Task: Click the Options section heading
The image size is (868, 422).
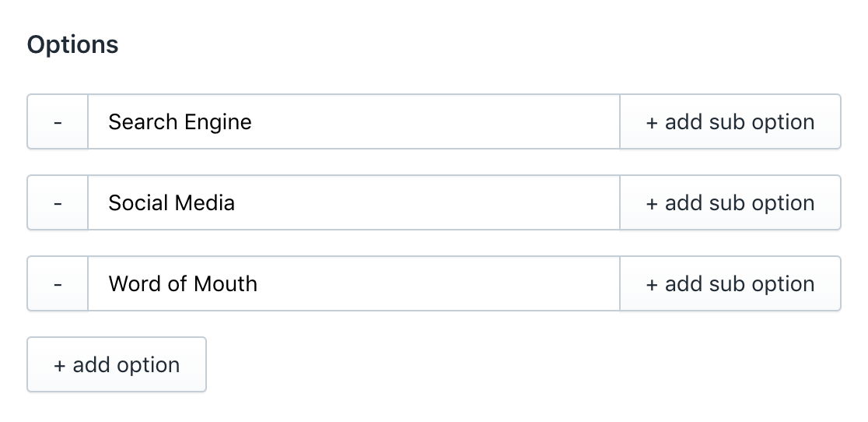Action: (73, 44)
